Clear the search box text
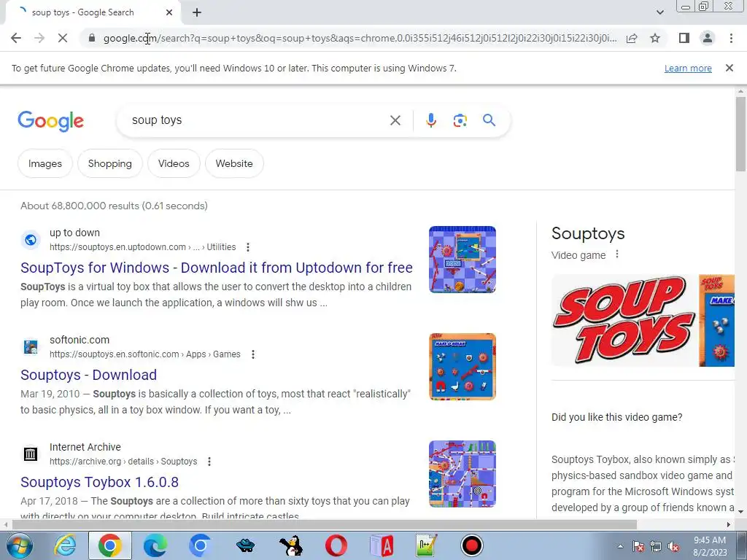The height and width of the screenshot is (560, 747). coord(395,120)
